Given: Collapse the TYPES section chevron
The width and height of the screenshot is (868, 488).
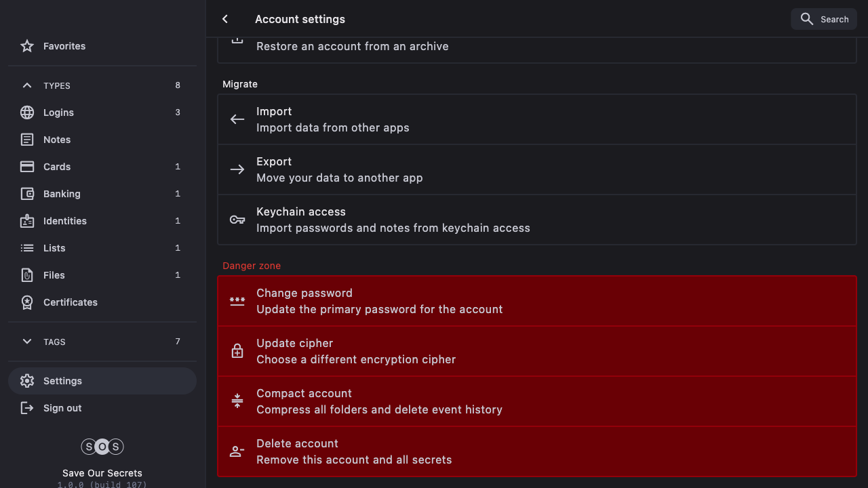Looking at the screenshot, I should pyautogui.click(x=27, y=85).
